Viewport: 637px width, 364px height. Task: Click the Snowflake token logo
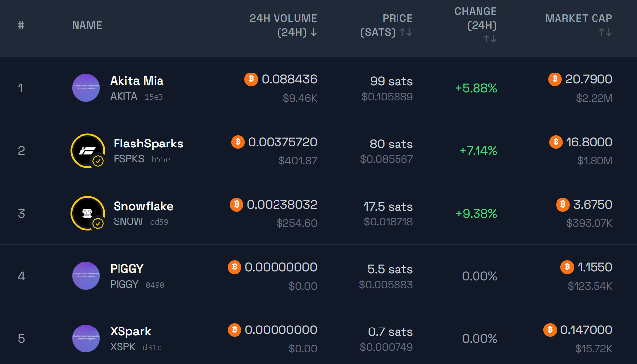(x=88, y=213)
